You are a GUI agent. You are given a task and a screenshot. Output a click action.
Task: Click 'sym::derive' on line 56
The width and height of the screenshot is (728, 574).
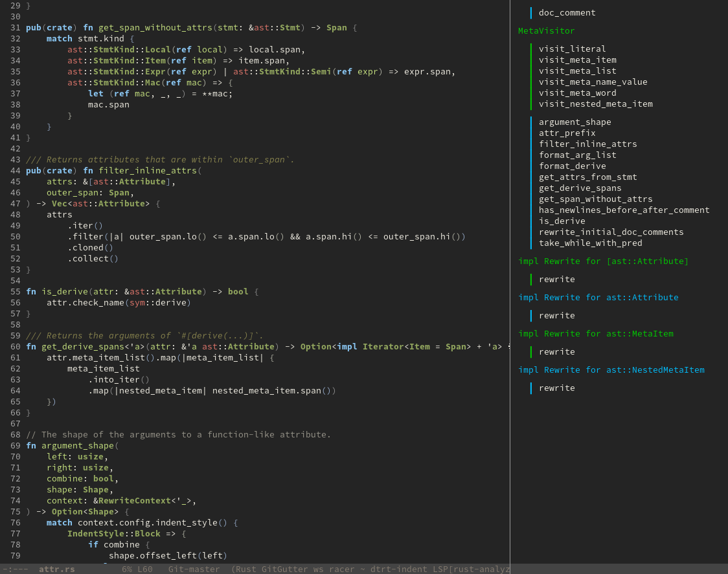point(158,303)
